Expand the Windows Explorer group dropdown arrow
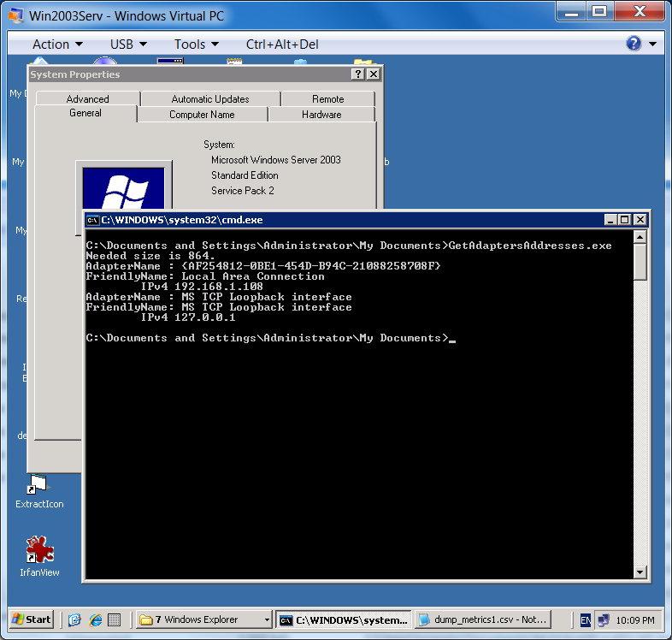Viewport: 672px width, 640px height. 267,619
